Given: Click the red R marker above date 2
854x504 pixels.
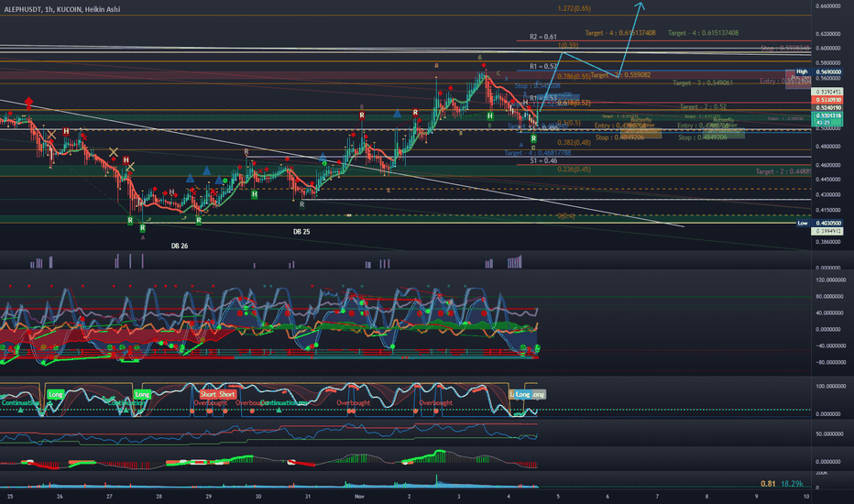Looking at the screenshot, I should coord(416,113).
